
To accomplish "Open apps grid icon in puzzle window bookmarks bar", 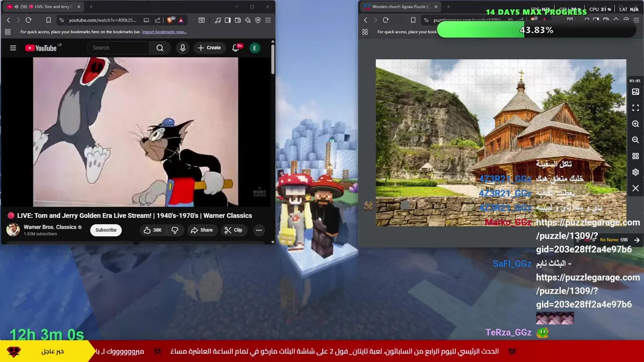I will 365,32.
